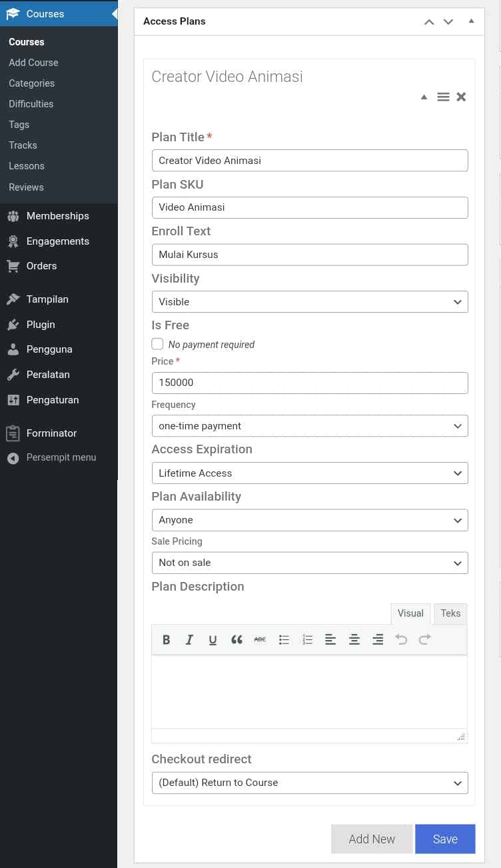Save the access plan
The height and width of the screenshot is (868, 501).
point(445,839)
